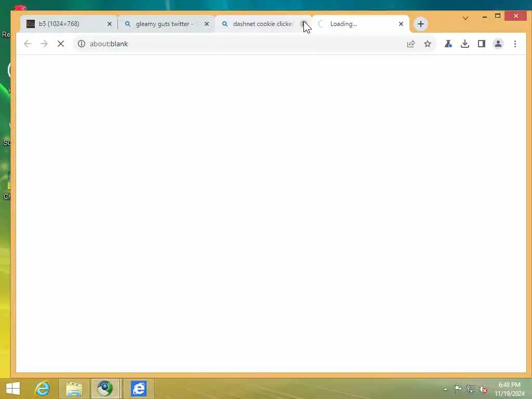
Task: Toggle the side panel
Action: click(482, 44)
